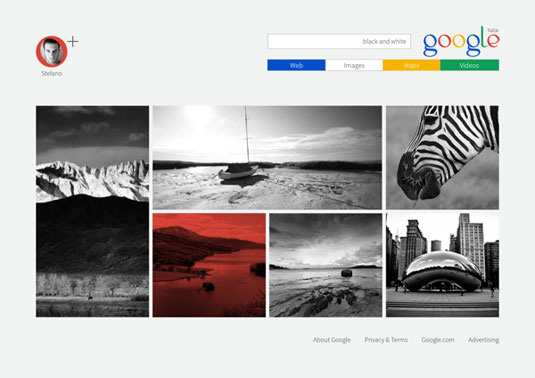Screen dimensions: 535x378
Task: Select the blue Web tab
Action: (x=296, y=65)
